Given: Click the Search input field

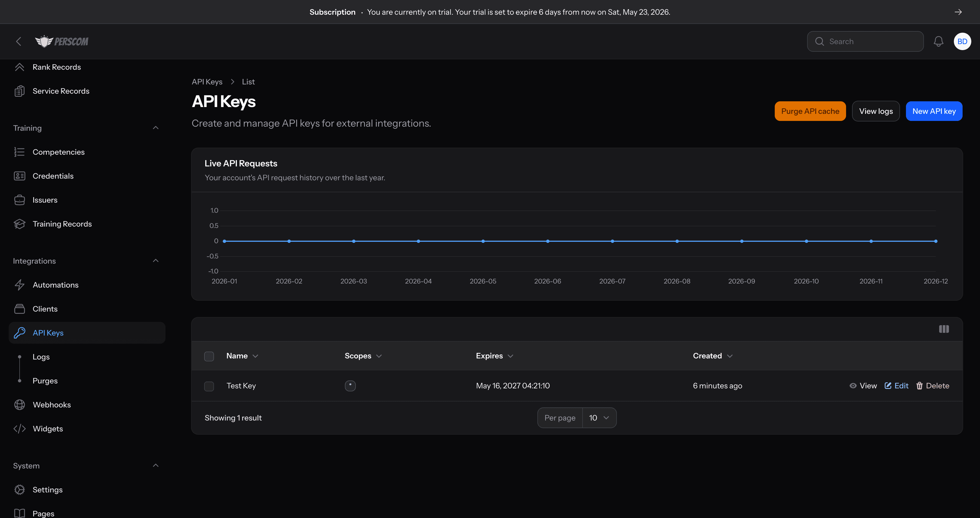Looking at the screenshot, I should [x=865, y=41].
